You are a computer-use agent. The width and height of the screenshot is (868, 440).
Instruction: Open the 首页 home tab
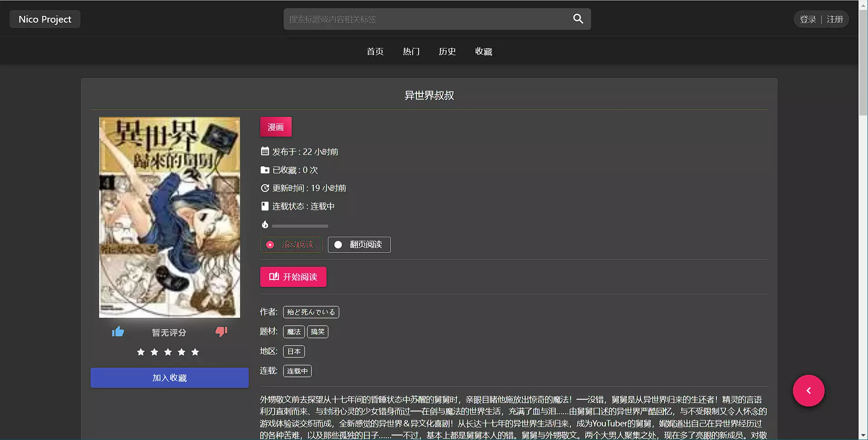[375, 52]
